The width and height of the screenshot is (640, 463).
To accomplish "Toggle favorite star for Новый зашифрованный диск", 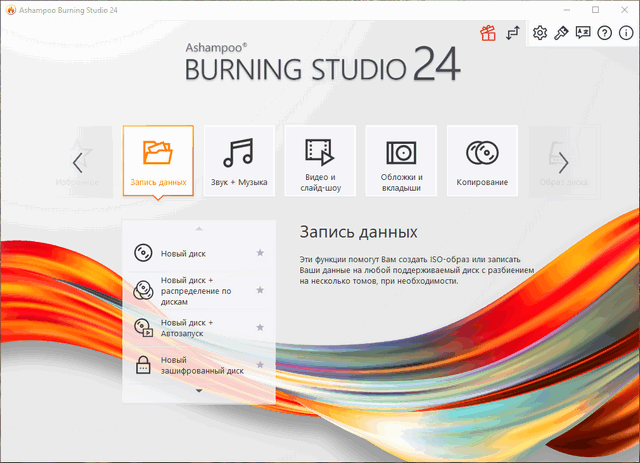I will [260, 365].
